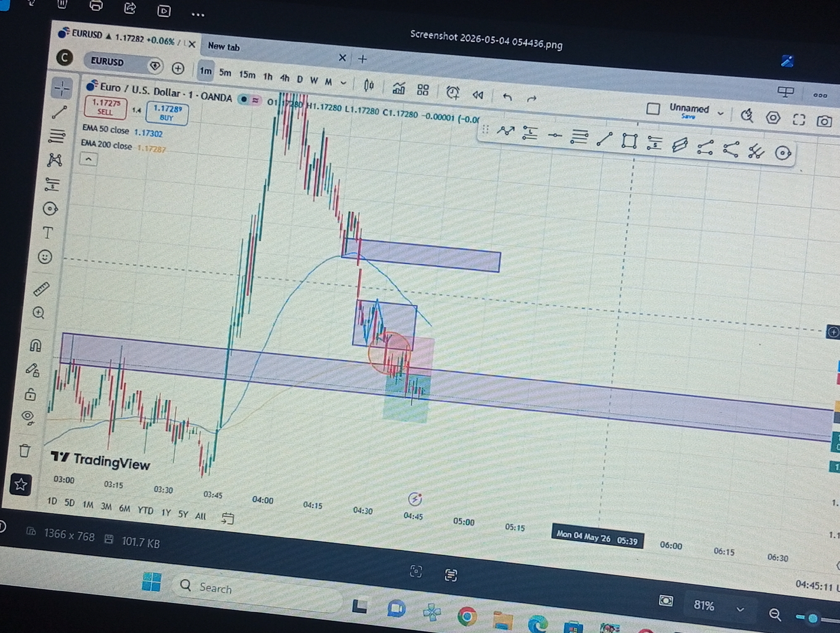The image size is (840, 633).
Task: Click the 1.17289 BUY button
Action: point(167,113)
